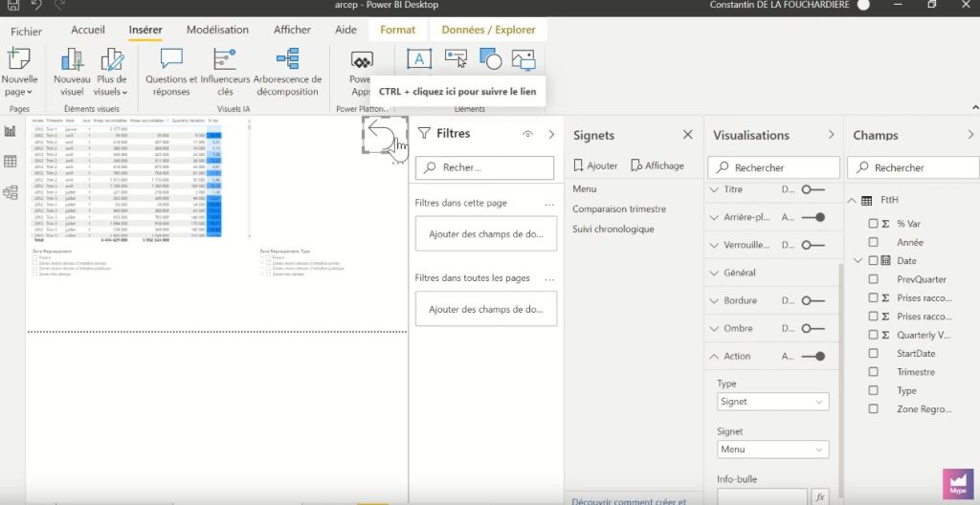This screenshot has height=505, width=980.
Task: Switch to the Accueil tab
Action: pos(87,30)
